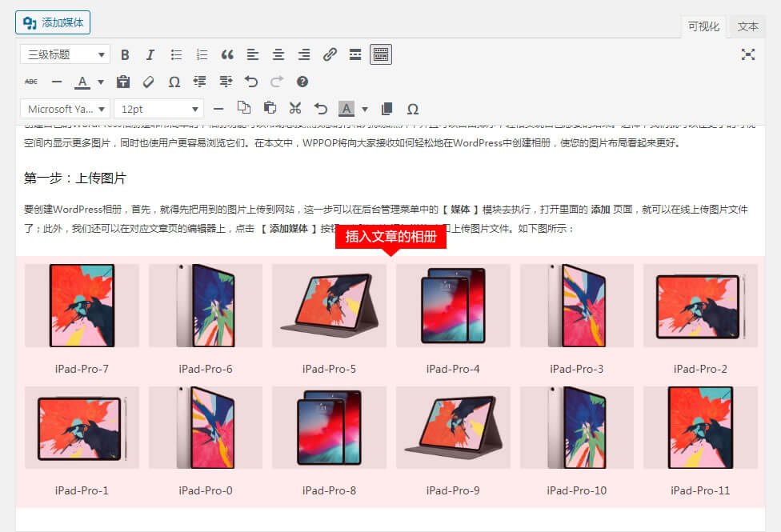781x532 pixels.
Task: Switch to the 可视化 editor tab
Action: 703,26
